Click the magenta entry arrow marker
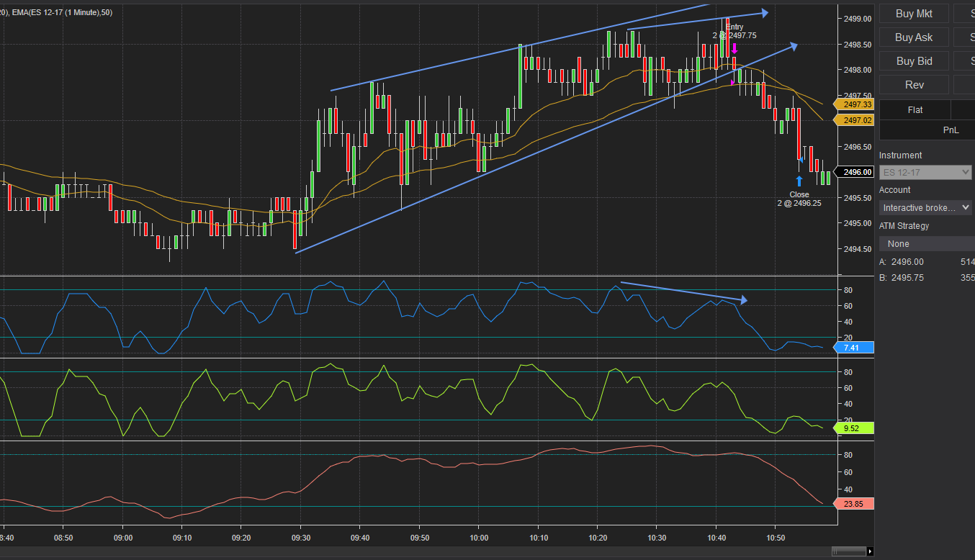Viewport: 975px width, 560px height. (734, 49)
